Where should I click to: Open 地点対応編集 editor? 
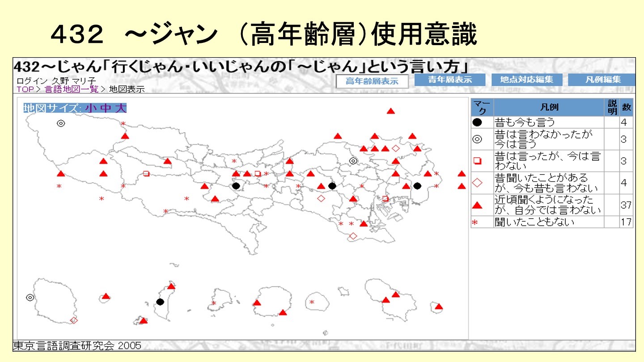click(526, 80)
